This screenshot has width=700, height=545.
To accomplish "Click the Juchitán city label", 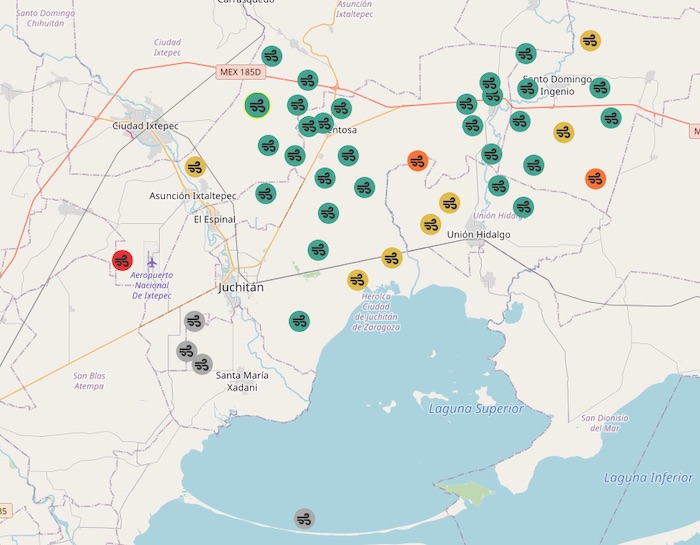I will point(240,287).
